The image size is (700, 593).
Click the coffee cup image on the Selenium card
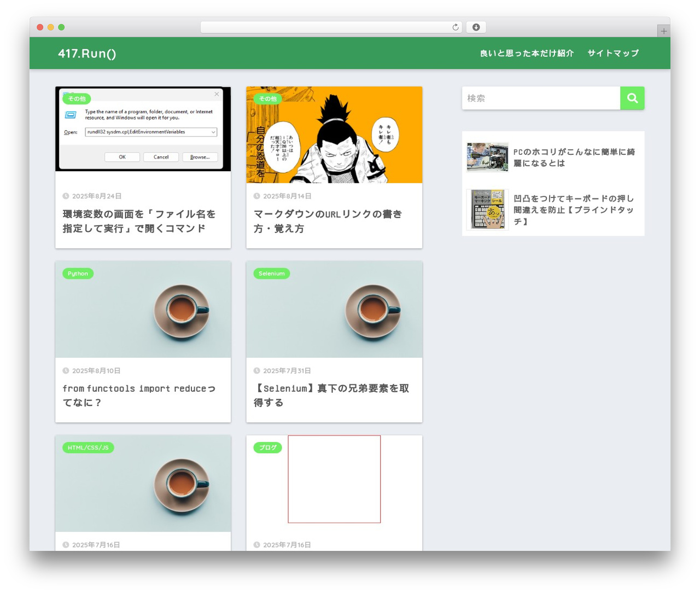coord(334,309)
